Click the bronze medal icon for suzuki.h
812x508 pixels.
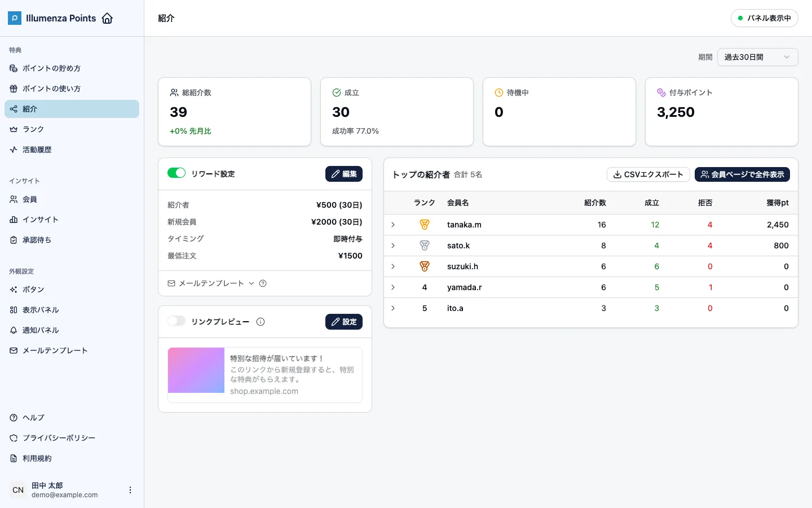tap(425, 266)
